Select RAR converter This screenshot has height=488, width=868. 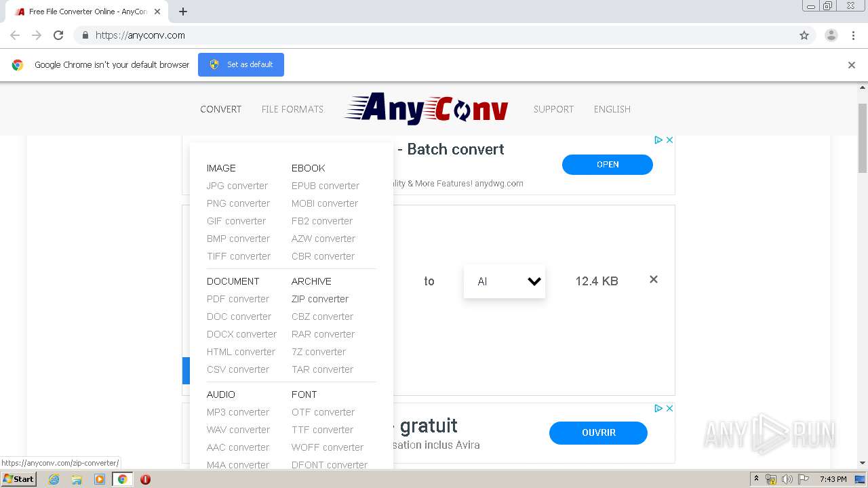pyautogui.click(x=323, y=334)
